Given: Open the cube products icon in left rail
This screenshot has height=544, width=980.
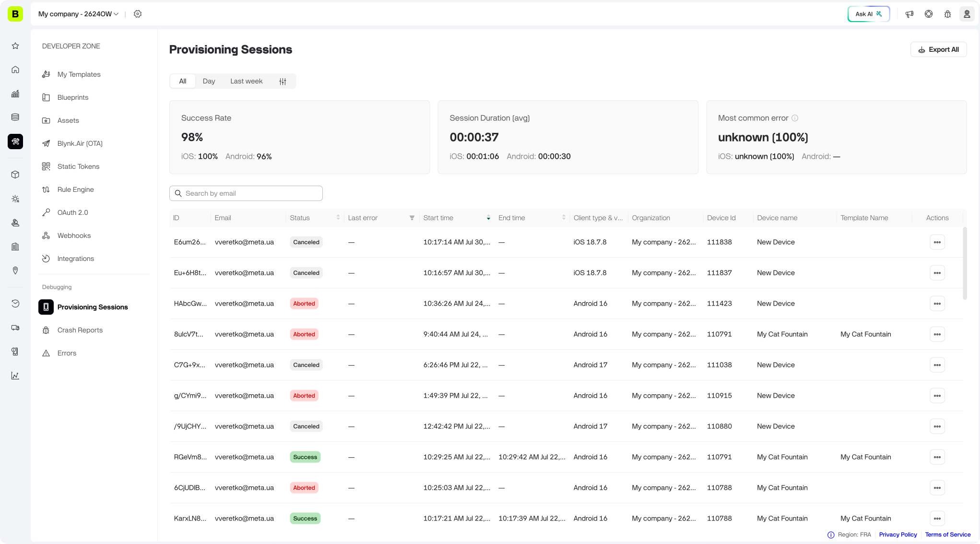Looking at the screenshot, I should tap(15, 175).
